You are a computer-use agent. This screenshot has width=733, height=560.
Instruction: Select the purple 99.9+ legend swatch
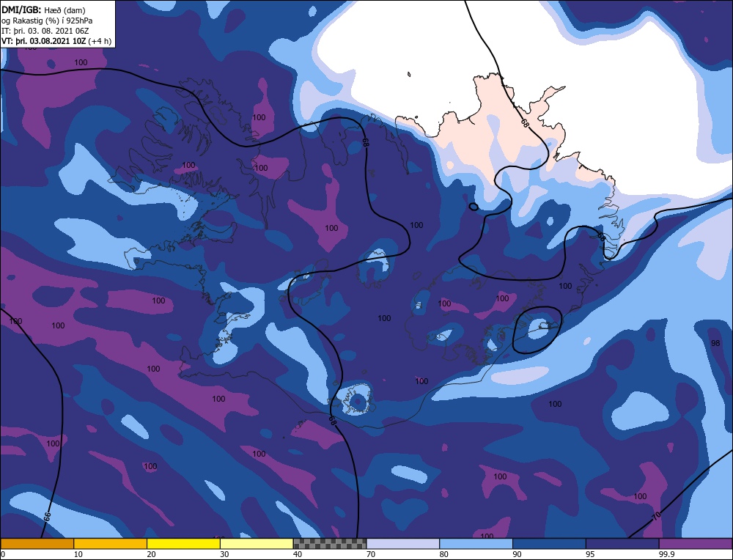pos(696,543)
